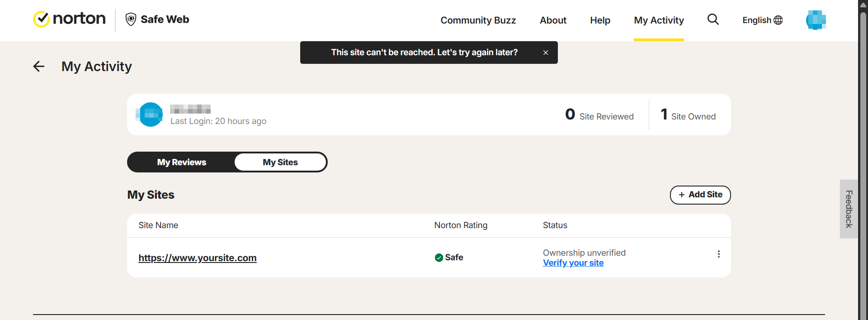Click the Norton checkmark logo

pos(41,19)
